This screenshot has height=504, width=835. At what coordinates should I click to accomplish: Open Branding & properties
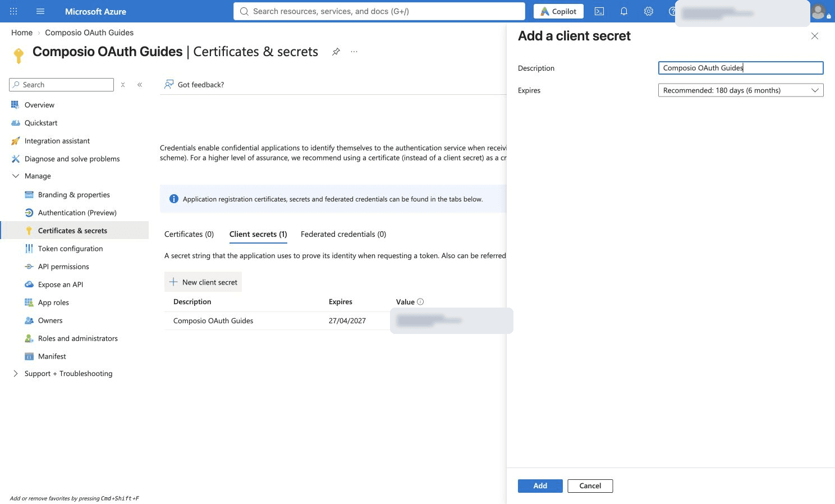pyautogui.click(x=74, y=195)
